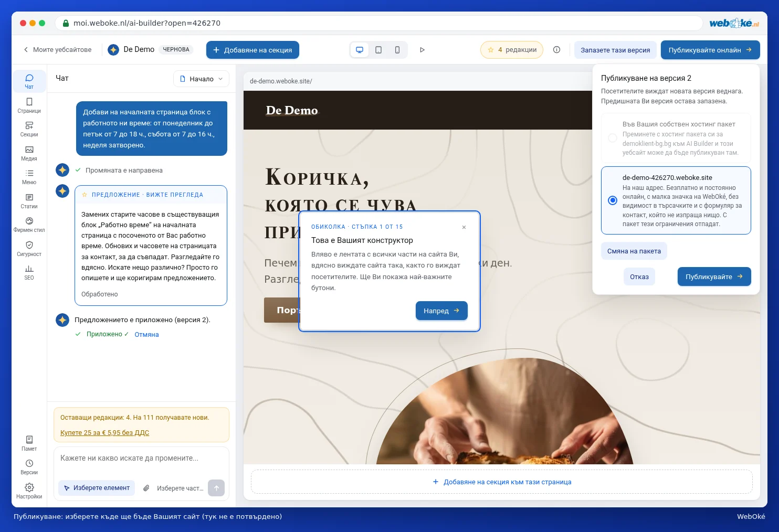The width and height of the screenshot is (779, 532).
Task: Click the info icon beside редакции
Action: [x=556, y=50]
